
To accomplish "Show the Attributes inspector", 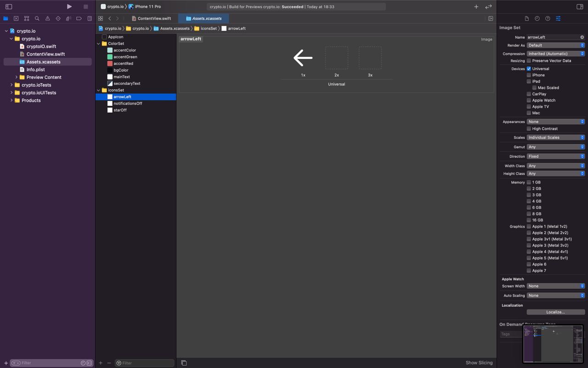I will (558, 18).
